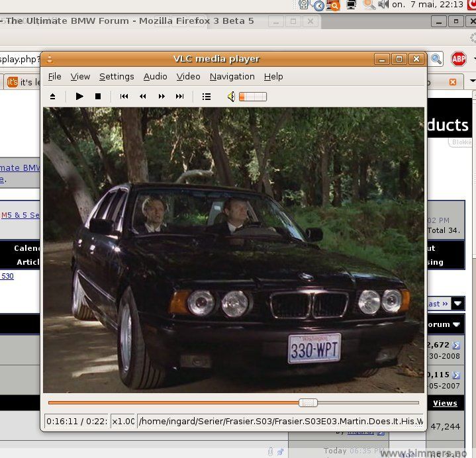Open the VLC Help menu

pyautogui.click(x=273, y=77)
